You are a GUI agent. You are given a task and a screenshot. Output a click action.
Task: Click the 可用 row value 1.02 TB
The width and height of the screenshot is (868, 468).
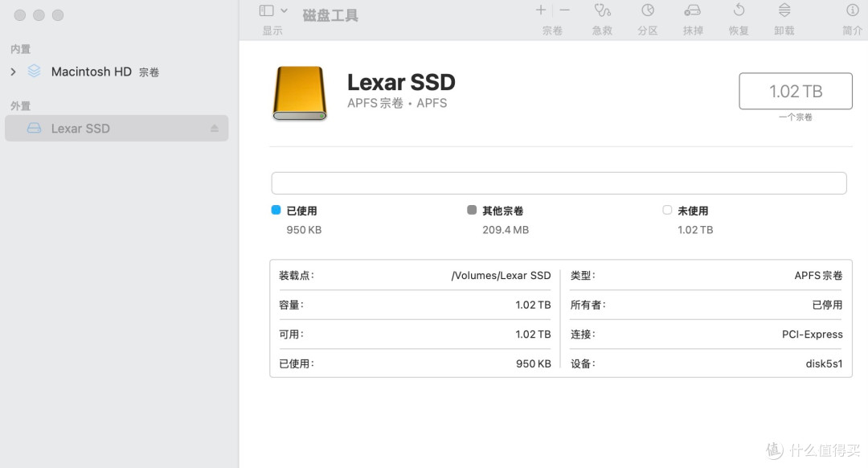[533, 334]
